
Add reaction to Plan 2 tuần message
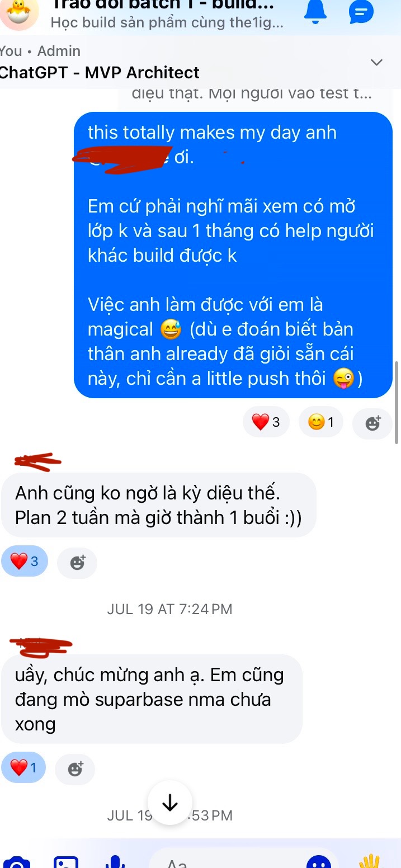(x=77, y=562)
